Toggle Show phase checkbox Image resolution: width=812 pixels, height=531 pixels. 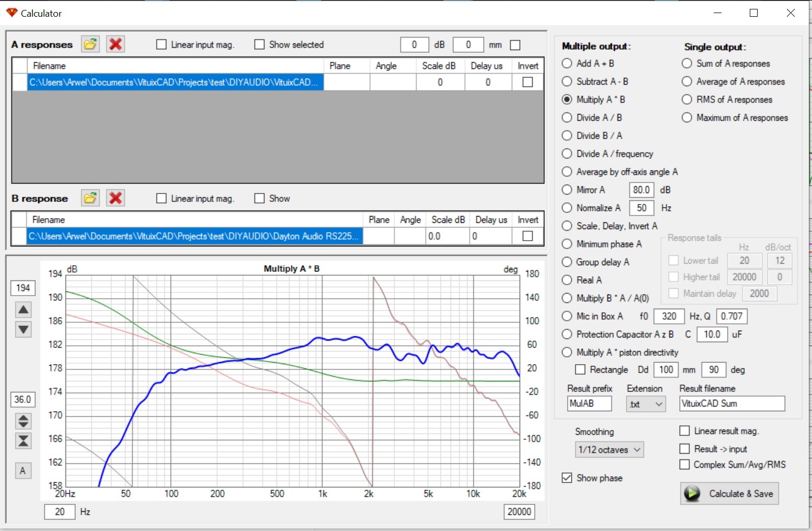[567, 478]
